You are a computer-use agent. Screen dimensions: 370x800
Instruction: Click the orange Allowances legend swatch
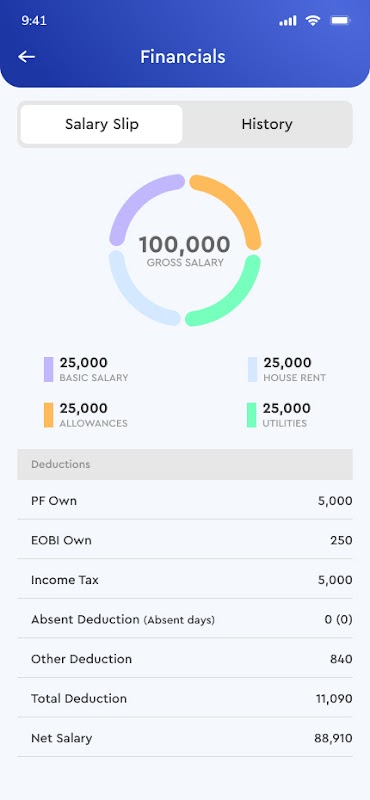pyautogui.click(x=48, y=415)
